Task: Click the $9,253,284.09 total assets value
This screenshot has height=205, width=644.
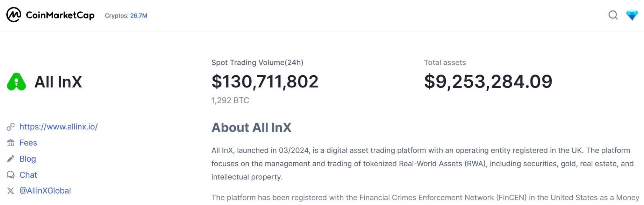Action: (487, 81)
